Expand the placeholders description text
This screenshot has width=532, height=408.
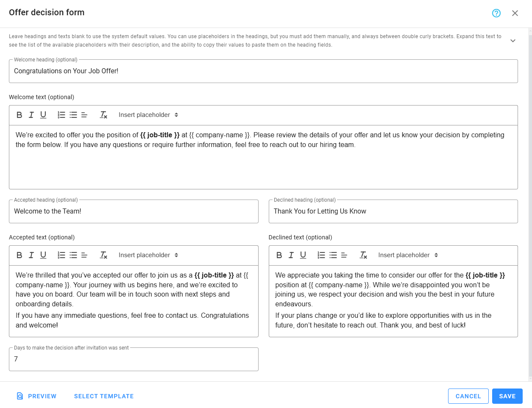513,40
